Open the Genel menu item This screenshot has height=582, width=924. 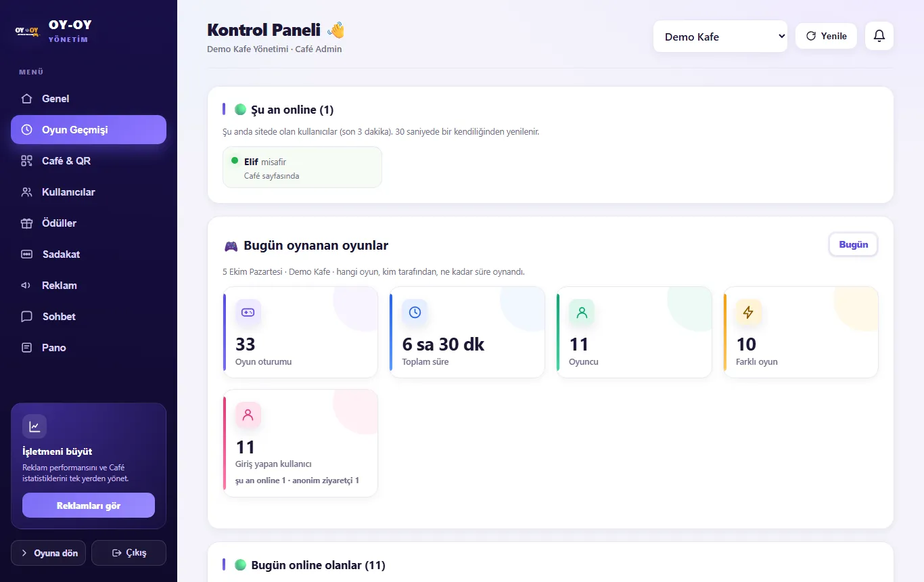click(x=89, y=99)
